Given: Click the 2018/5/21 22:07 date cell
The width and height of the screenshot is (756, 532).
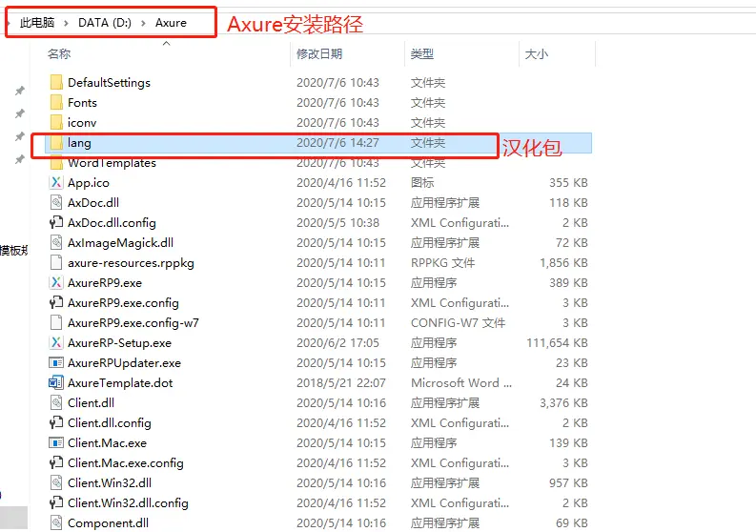Looking at the screenshot, I should [341, 383].
